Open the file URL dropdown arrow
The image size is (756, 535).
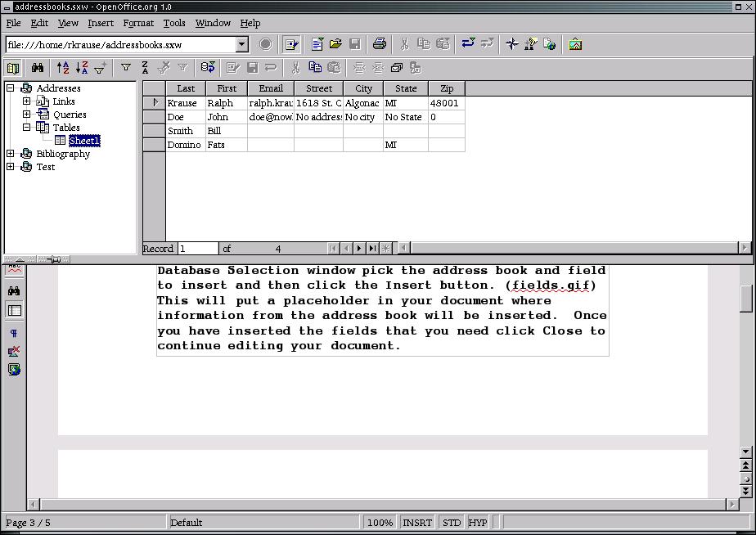[x=242, y=44]
